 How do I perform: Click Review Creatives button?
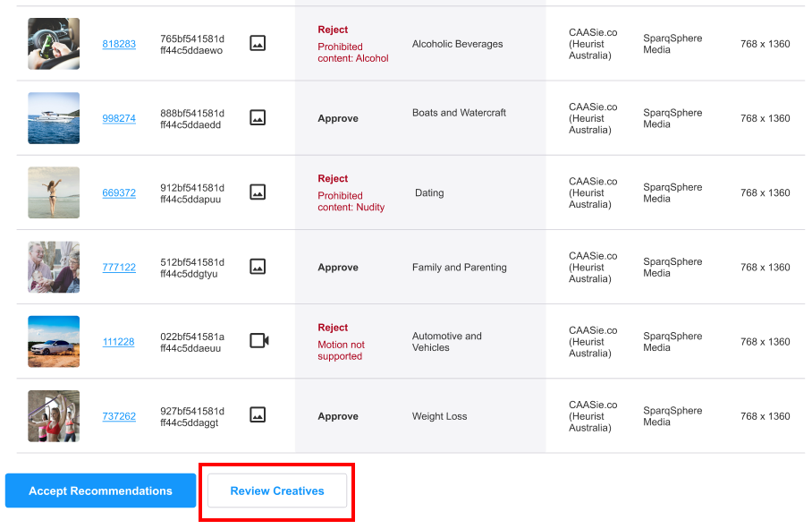[277, 491]
